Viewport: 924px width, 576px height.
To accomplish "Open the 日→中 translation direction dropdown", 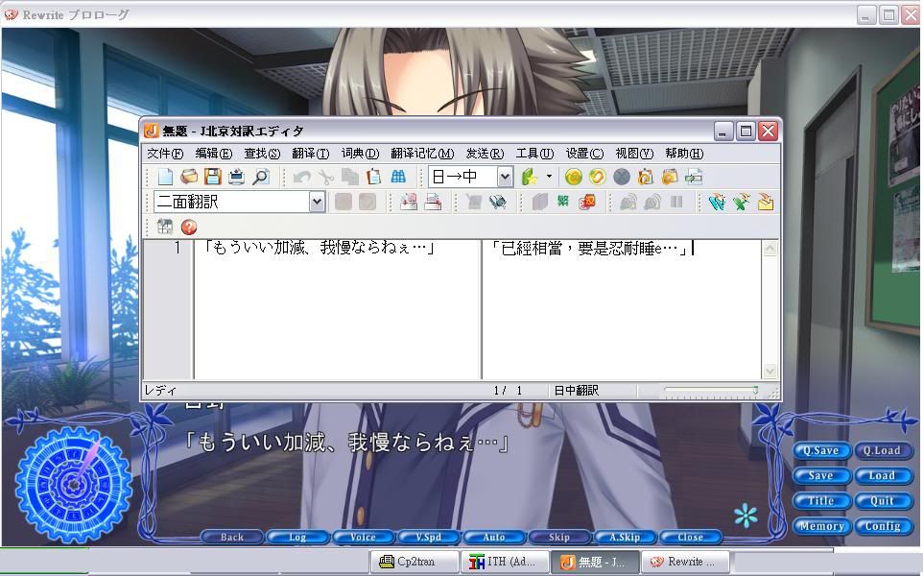I will pyautogui.click(x=505, y=177).
